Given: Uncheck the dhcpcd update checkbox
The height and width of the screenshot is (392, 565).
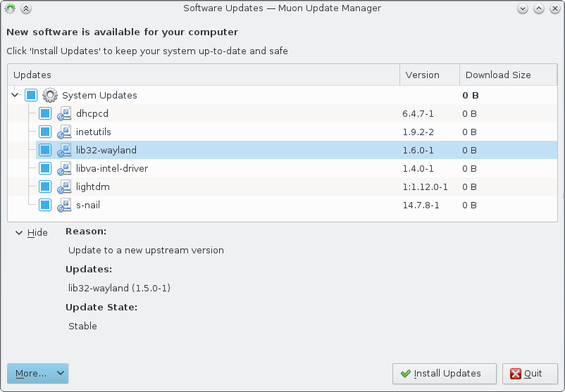Looking at the screenshot, I should (45, 113).
